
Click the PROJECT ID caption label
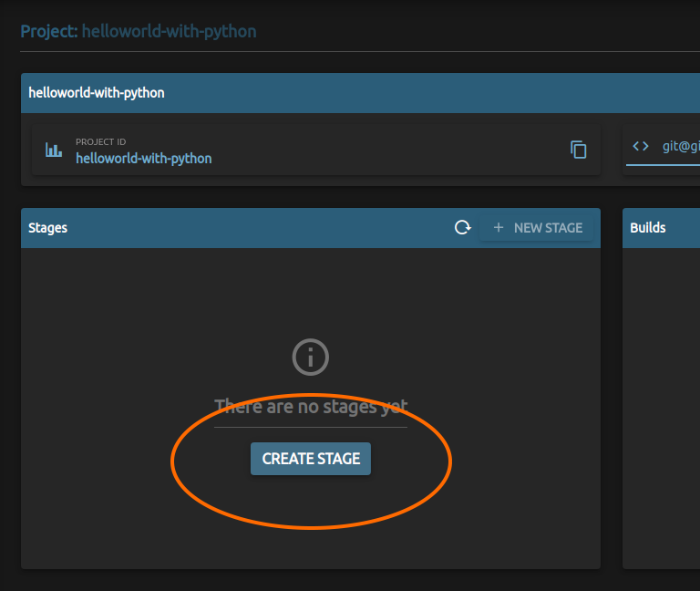click(100, 142)
